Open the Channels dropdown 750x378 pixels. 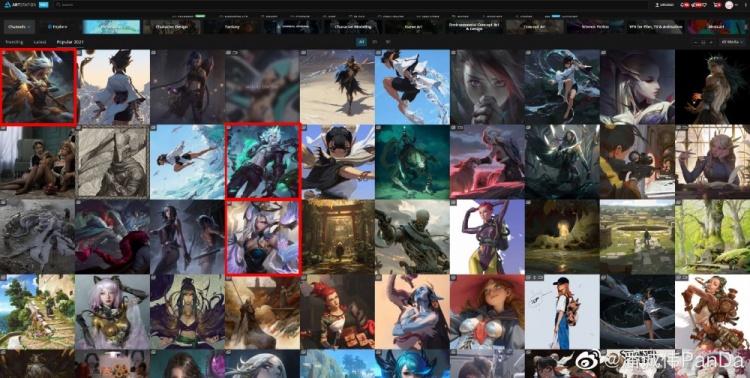(19, 27)
